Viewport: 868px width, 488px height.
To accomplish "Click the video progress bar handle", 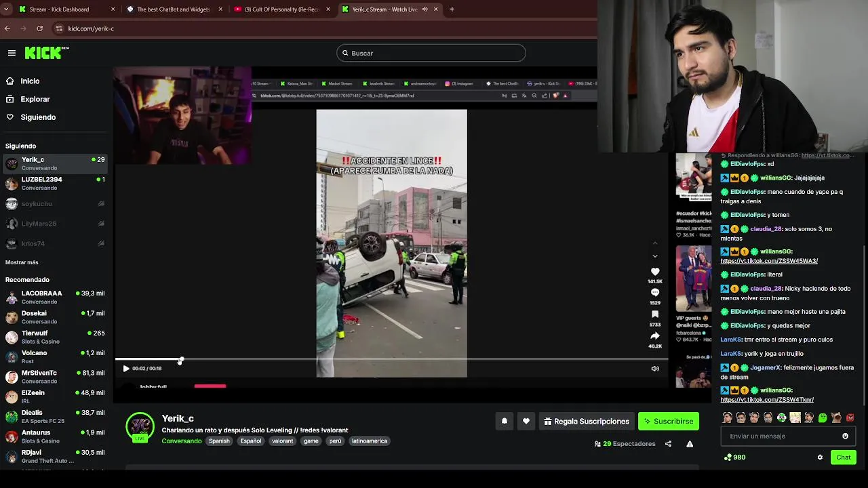I will click(x=180, y=360).
